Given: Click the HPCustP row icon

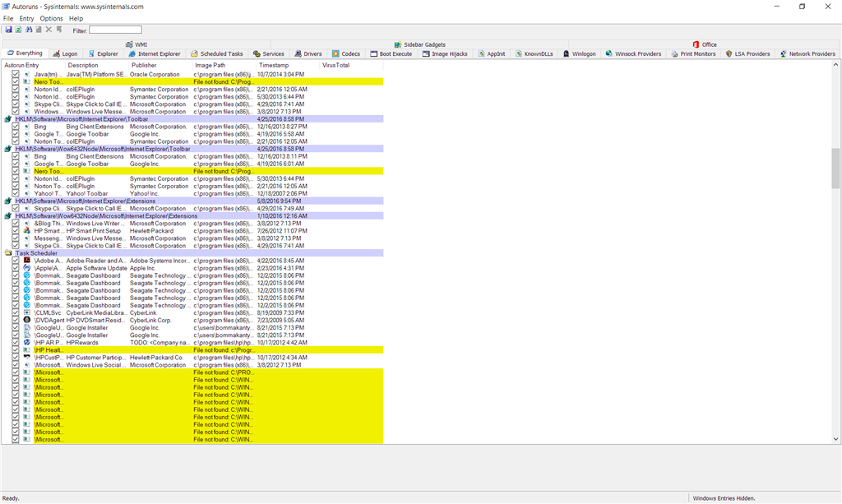Looking at the screenshot, I should (x=27, y=358).
